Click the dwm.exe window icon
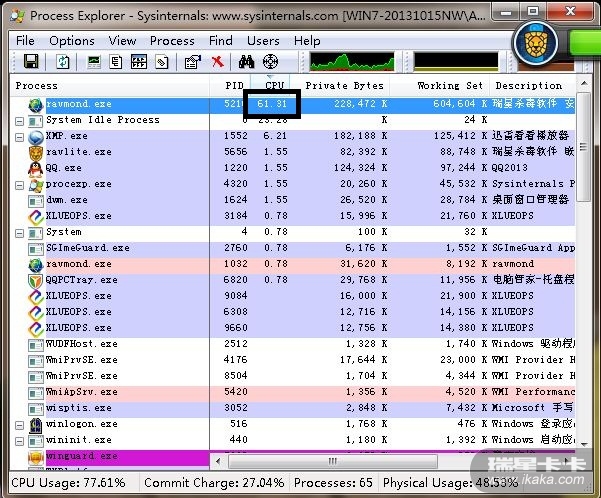The width and height of the screenshot is (601, 498). tap(36, 201)
